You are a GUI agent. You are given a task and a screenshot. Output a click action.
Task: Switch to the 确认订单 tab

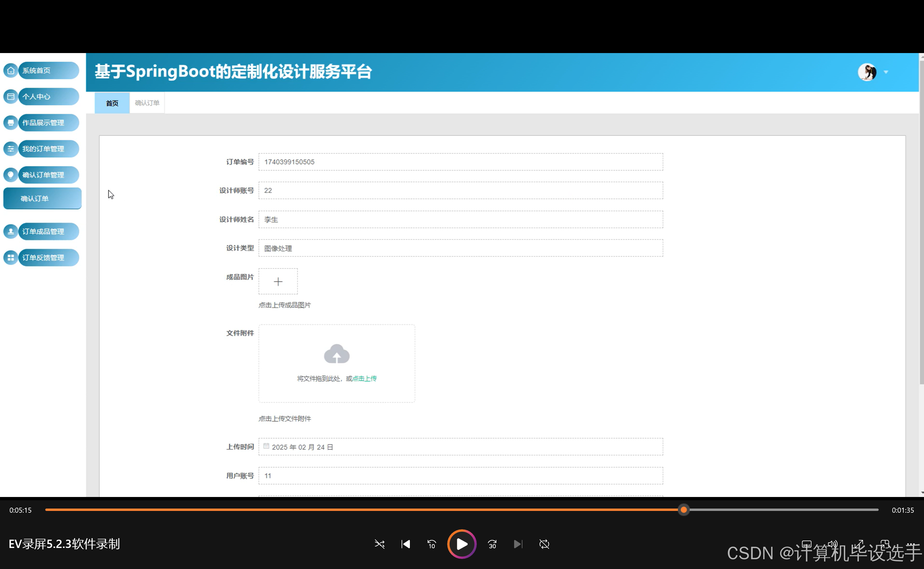pyautogui.click(x=147, y=103)
